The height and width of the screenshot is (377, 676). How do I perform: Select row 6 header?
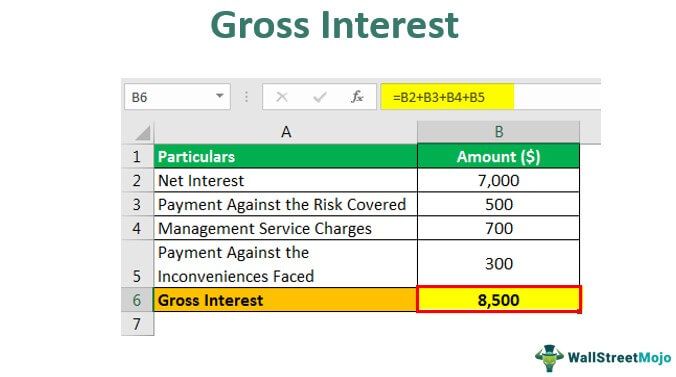138,300
